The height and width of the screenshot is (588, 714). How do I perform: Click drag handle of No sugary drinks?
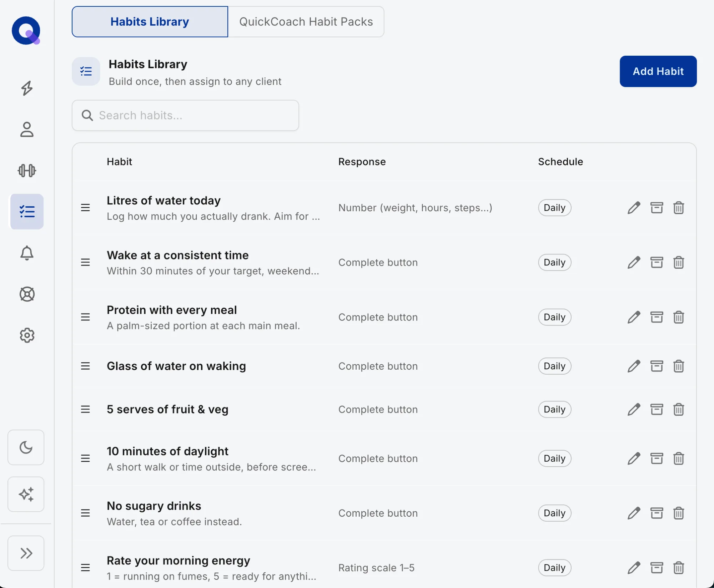[85, 513]
